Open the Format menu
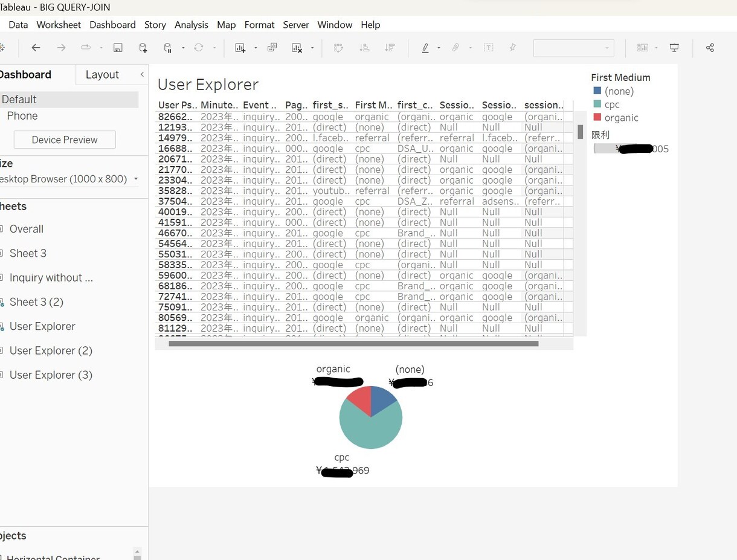 coord(259,25)
